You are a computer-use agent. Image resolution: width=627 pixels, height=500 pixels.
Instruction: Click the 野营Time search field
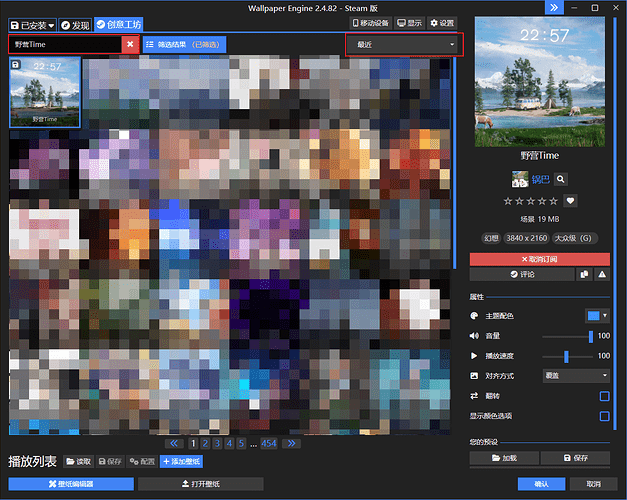click(x=65, y=44)
